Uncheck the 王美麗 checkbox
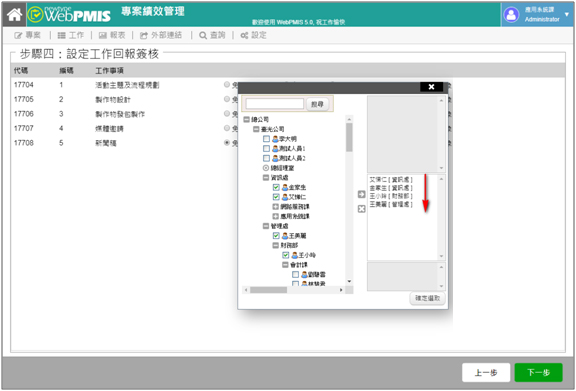The height and width of the screenshot is (391, 576). 276,236
